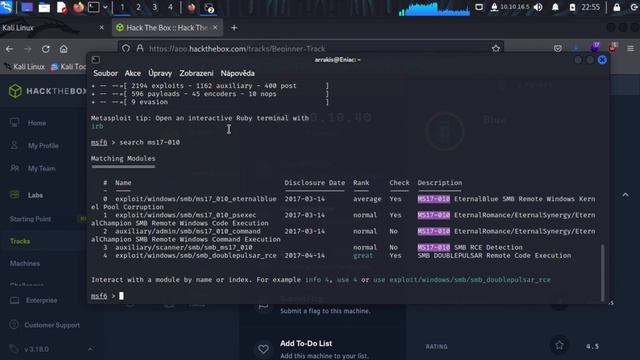Open Tracks in HTB sidebar
Image resolution: width=640 pixels, height=360 pixels.
click(20, 241)
